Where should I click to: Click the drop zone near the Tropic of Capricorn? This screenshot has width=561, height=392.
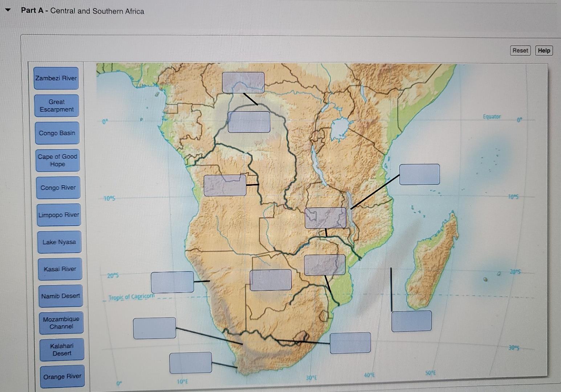172,283
